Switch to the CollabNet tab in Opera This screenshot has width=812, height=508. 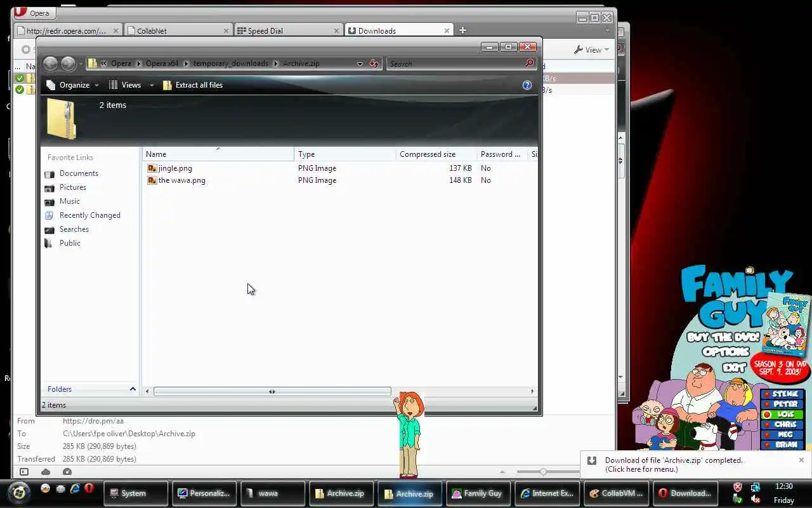pos(178,30)
